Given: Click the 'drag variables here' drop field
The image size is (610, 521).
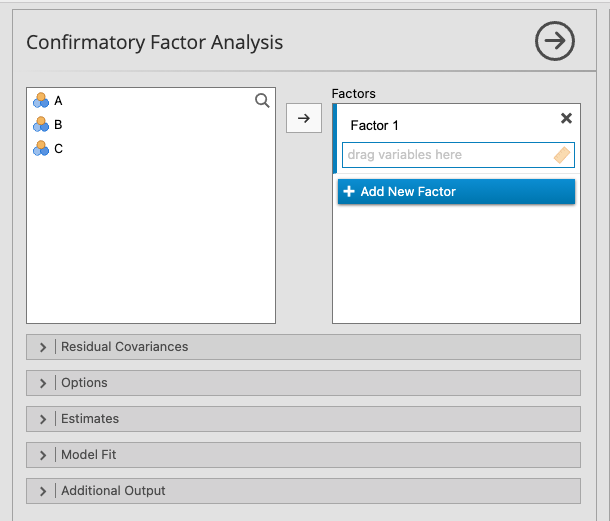Looking at the screenshot, I should (x=445, y=155).
